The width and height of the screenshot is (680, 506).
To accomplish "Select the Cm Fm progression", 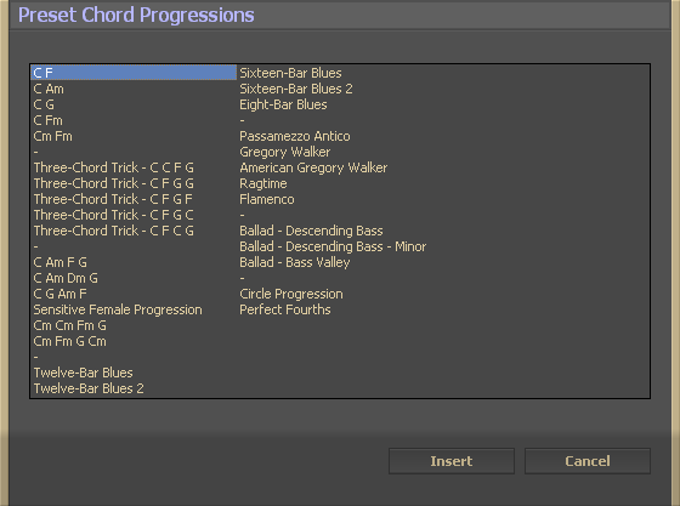I will (x=53, y=136).
